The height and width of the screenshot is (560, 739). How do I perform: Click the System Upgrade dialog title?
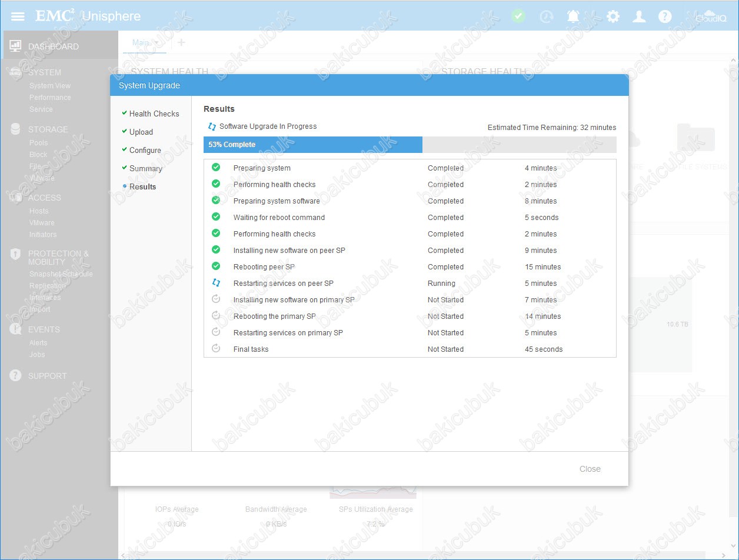click(149, 85)
